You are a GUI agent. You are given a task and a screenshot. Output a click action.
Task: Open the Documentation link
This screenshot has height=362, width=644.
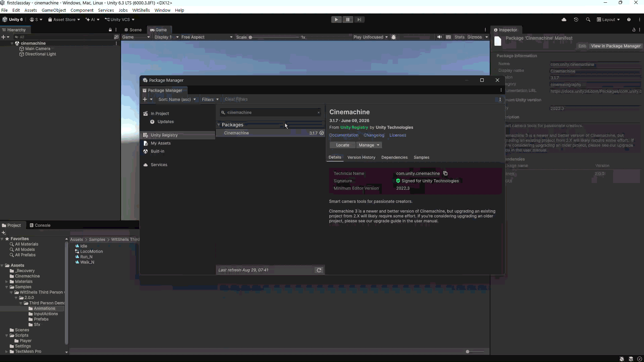344,135
